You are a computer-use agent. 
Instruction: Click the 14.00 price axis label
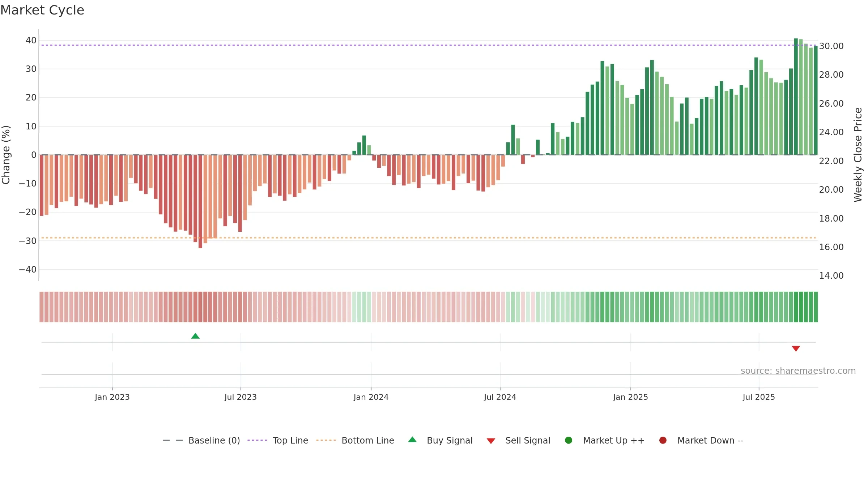[x=831, y=275]
